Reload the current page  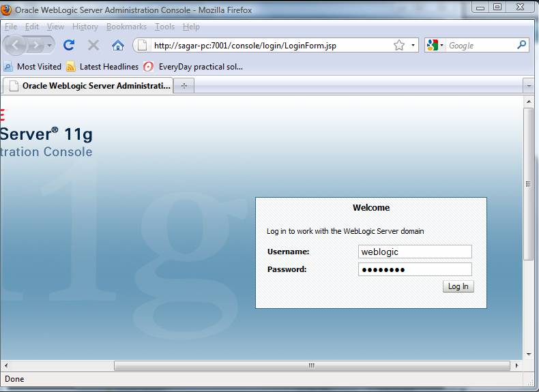[x=69, y=45]
